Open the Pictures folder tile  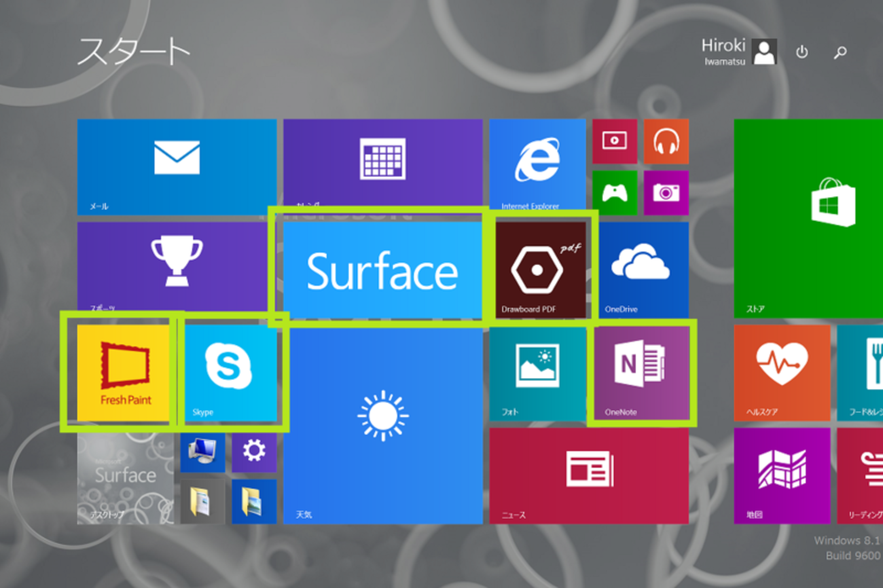click(x=254, y=502)
